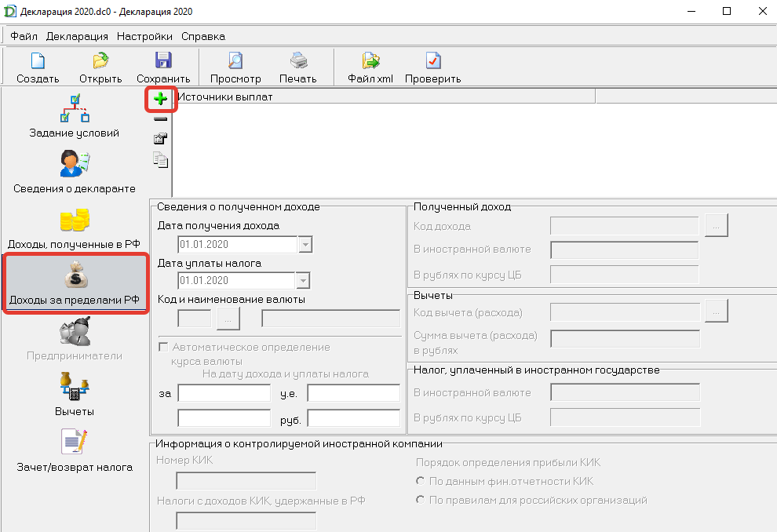This screenshot has width=777, height=532.
Task: Click the minus remove source icon
Action: pos(160,119)
